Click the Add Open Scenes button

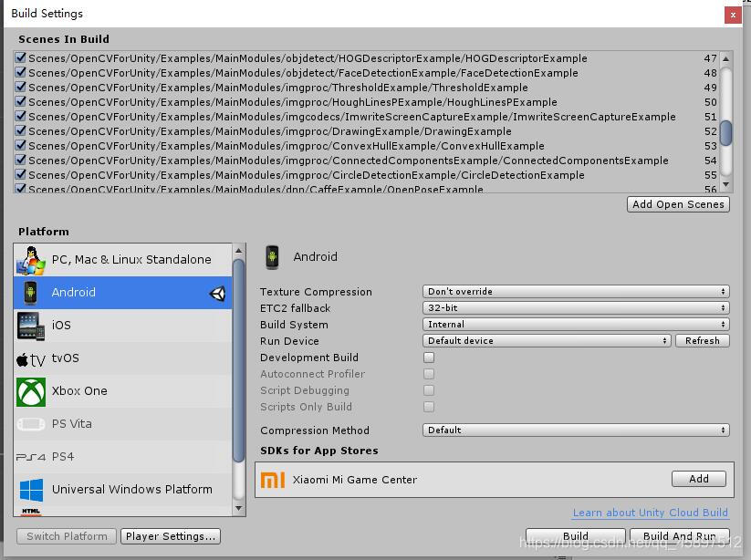click(678, 204)
